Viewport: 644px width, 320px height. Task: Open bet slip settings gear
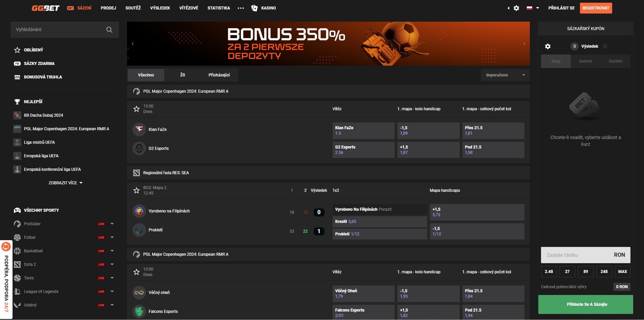point(548,46)
